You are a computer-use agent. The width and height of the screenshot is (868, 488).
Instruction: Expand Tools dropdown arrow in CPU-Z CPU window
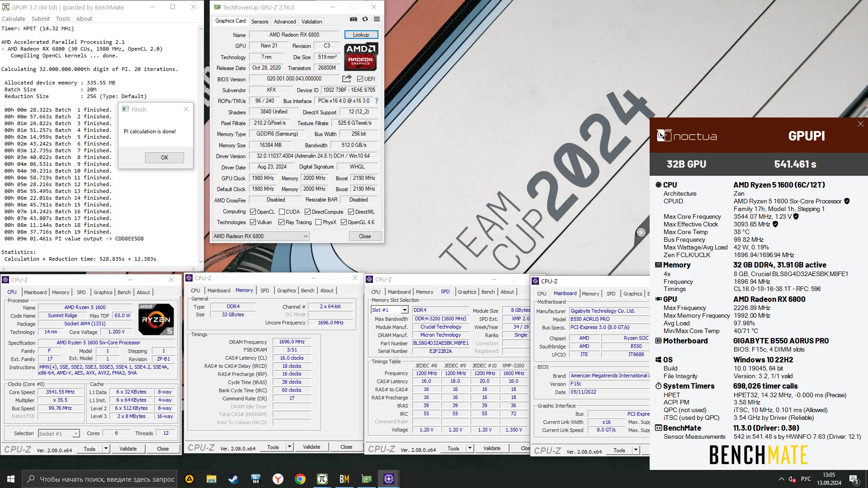pos(106,449)
